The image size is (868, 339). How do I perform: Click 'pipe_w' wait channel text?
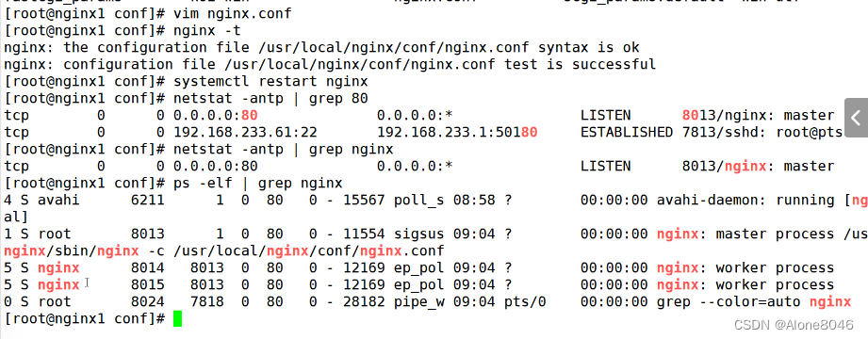[x=419, y=302]
